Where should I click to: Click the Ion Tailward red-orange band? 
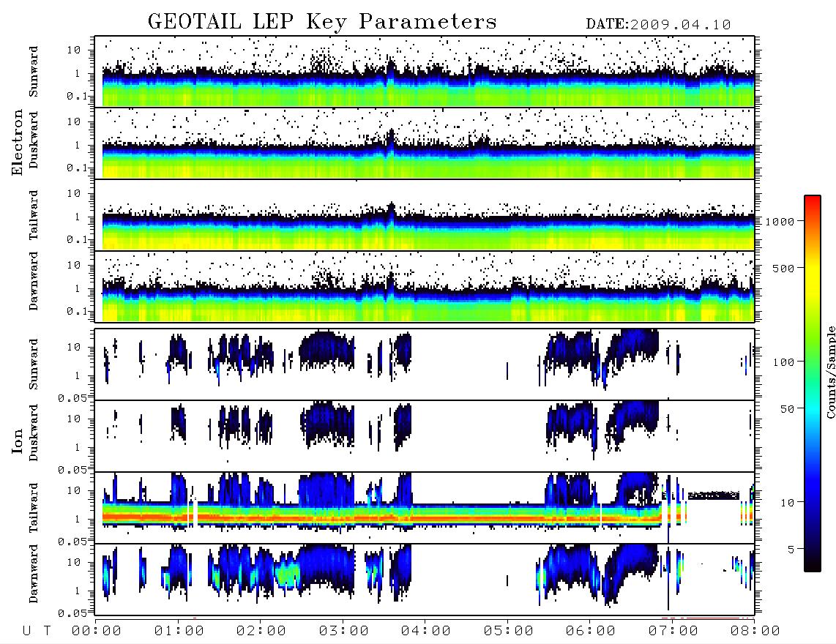pos(381,517)
